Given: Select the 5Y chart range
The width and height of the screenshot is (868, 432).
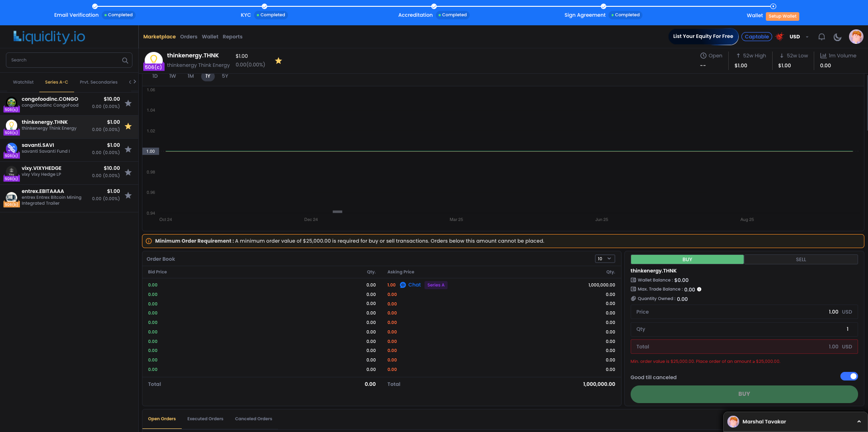Looking at the screenshot, I should (x=225, y=76).
